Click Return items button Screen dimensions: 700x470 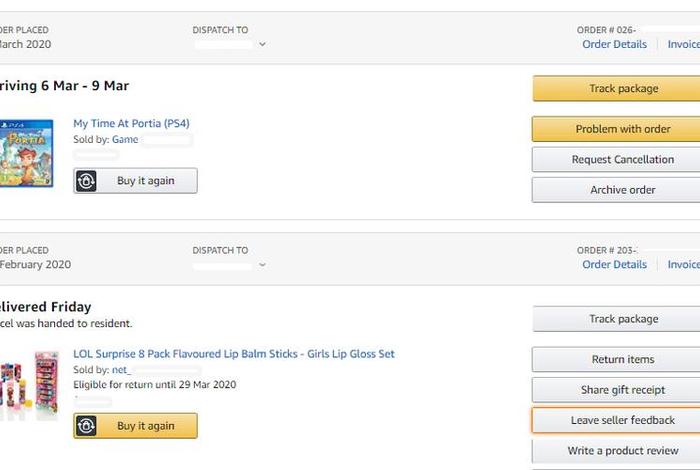click(623, 360)
